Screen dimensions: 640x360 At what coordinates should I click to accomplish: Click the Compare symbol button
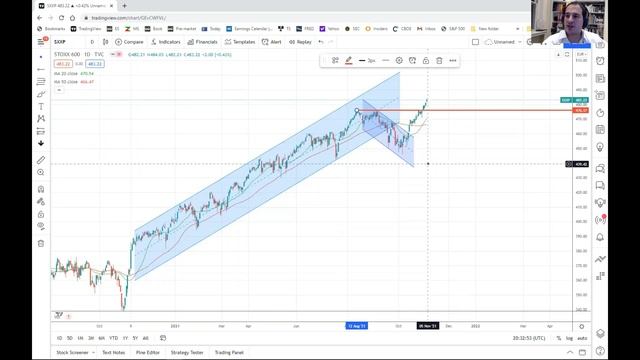click(x=129, y=42)
